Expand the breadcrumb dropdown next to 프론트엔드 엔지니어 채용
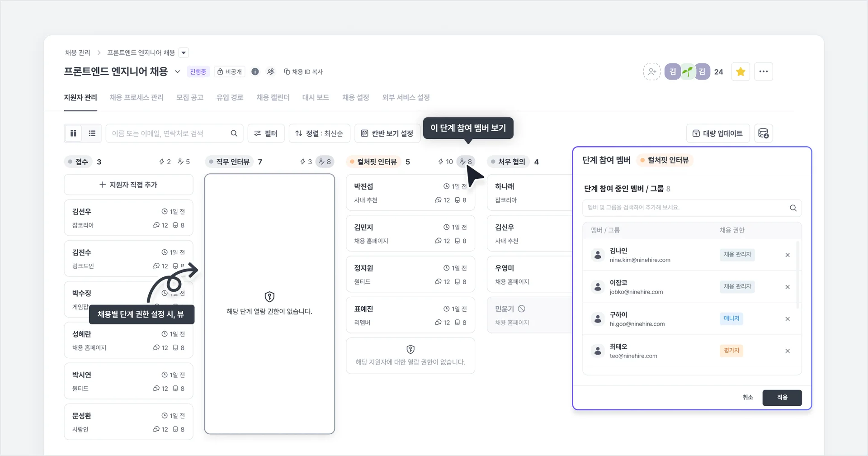The width and height of the screenshot is (868, 456). click(x=184, y=52)
